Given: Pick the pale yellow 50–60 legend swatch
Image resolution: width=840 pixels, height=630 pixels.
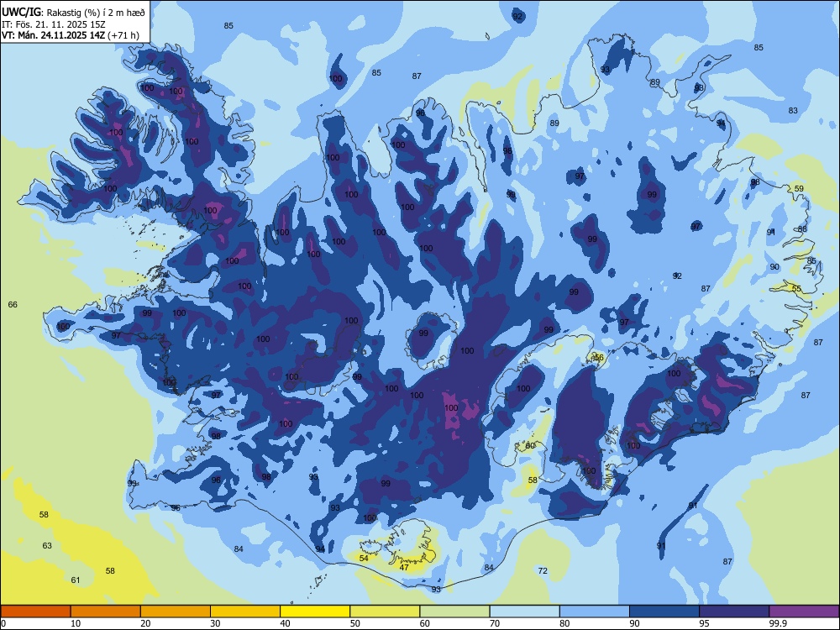Looking at the screenshot, I should 385,612.
